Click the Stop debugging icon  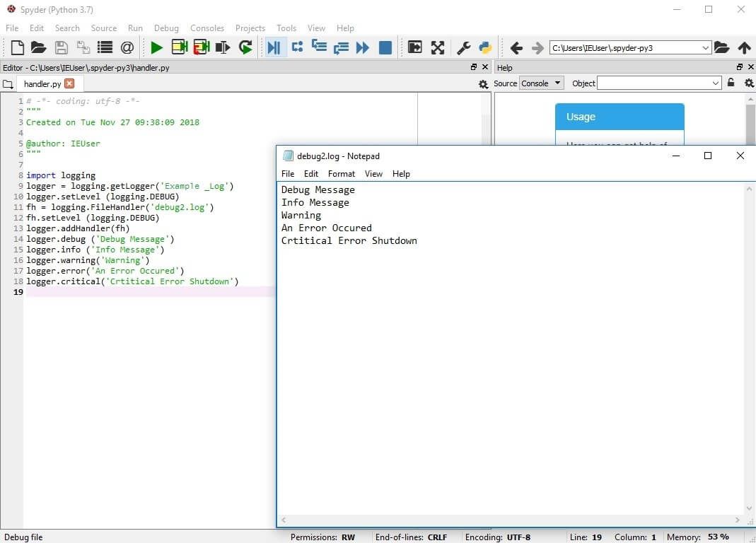385,47
